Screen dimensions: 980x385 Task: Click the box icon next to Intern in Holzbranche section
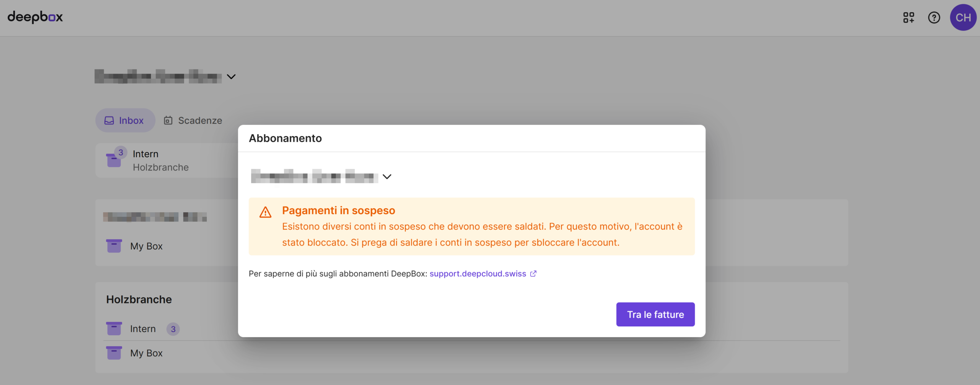tap(114, 329)
